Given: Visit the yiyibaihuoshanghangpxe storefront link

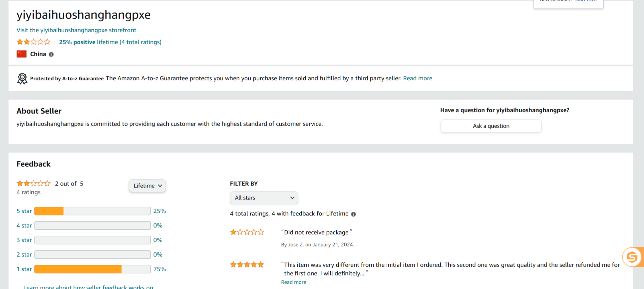Looking at the screenshot, I should coord(76,30).
